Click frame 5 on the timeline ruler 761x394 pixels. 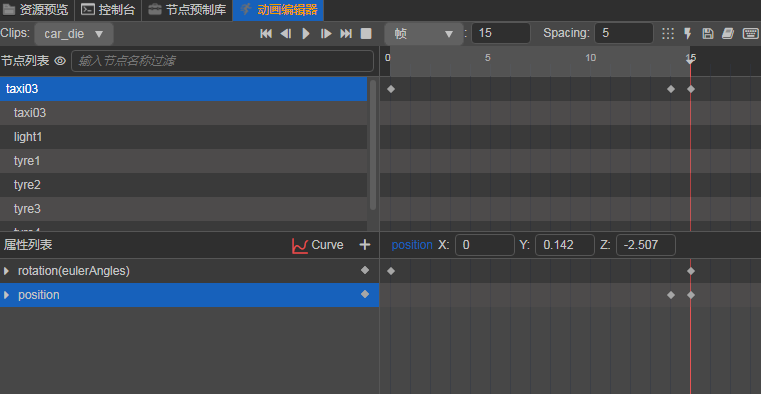(x=488, y=58)
